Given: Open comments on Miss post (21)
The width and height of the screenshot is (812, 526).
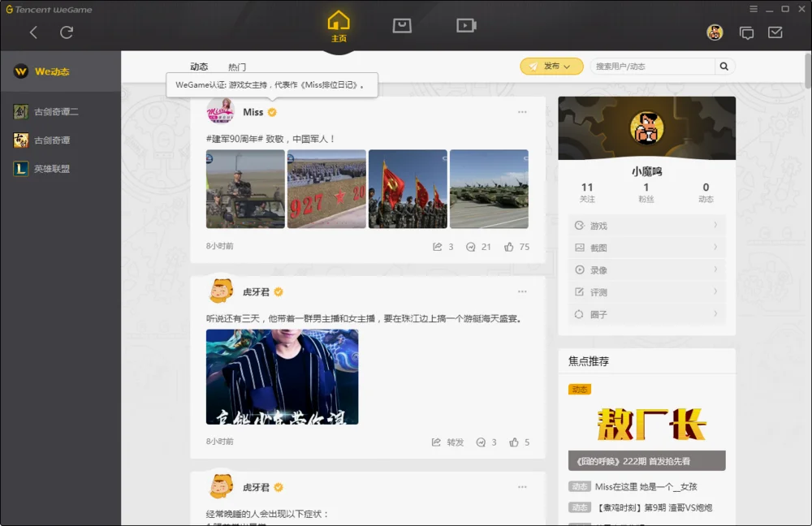Looking at the screenshot, I should (x=478, y=247).
